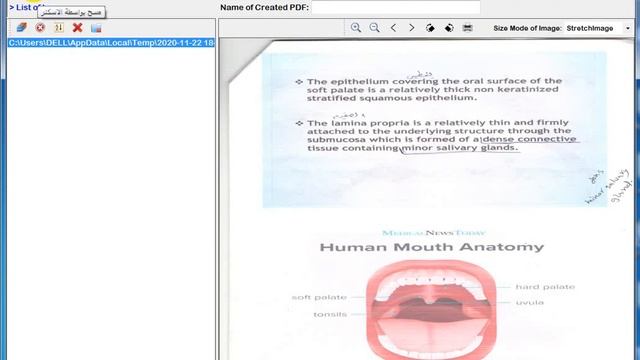
Task: Click the scan from scanner icon
Action: tap(22, 27)
